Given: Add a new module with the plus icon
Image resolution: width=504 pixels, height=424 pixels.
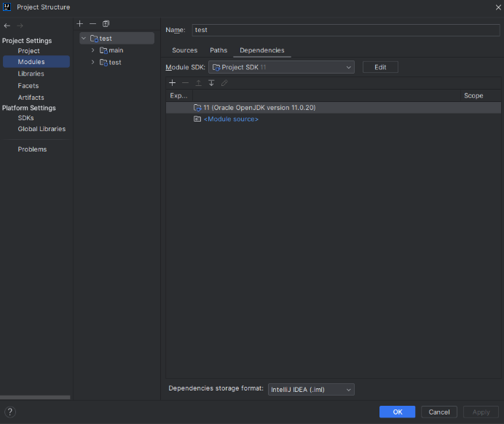Looking at the screenshot, I should tap(80, 23).
